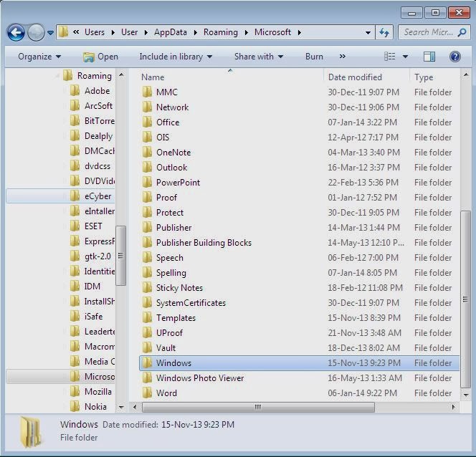Click the horizontal scrollbar thumb
This screenshot has width=476, height=457.
(x=258, y=407)
